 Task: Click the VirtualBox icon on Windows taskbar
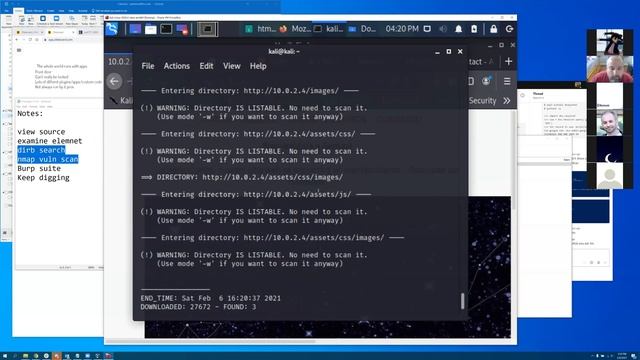(x=108, y=356)
